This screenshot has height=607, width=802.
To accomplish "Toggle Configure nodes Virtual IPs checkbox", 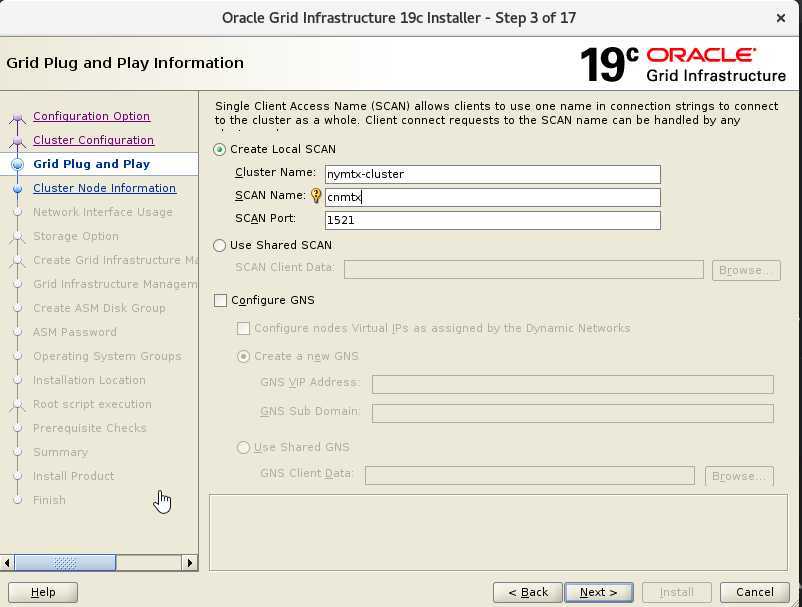I will (x=243, y=328).
